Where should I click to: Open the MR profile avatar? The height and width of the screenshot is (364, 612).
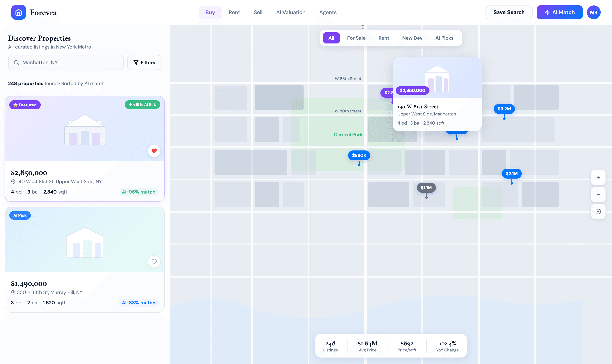click(594, 12)
